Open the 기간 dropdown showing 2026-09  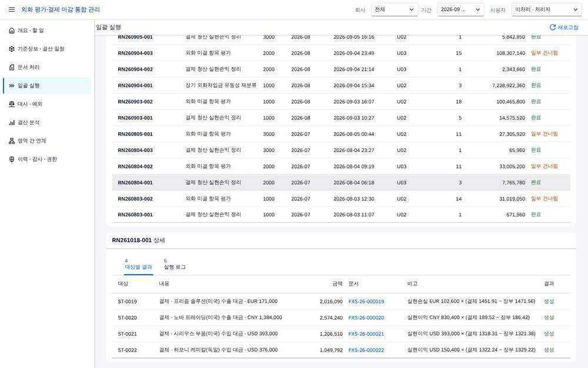(x=460, y=10)
